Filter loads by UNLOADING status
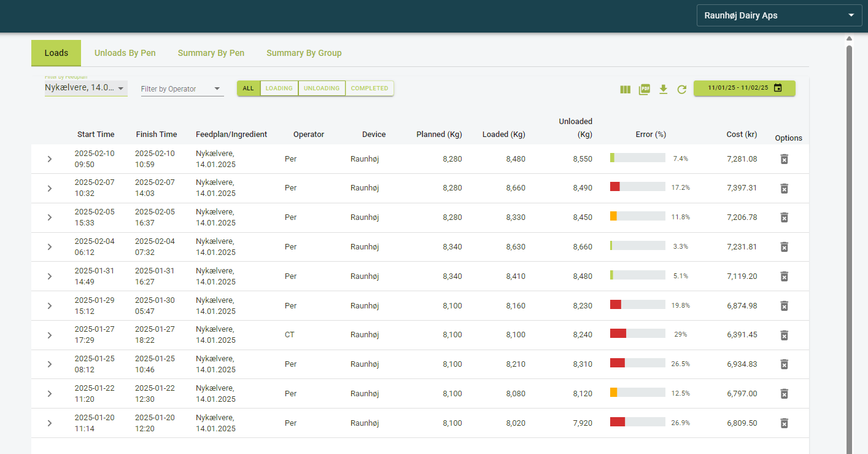 click(x=322, y=88)
